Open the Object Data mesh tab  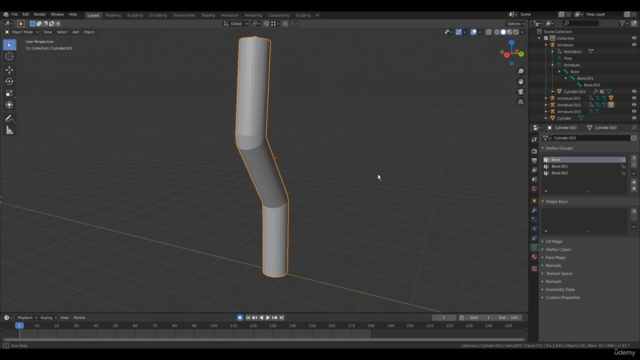pyautogui.click(x=534, y=248)
